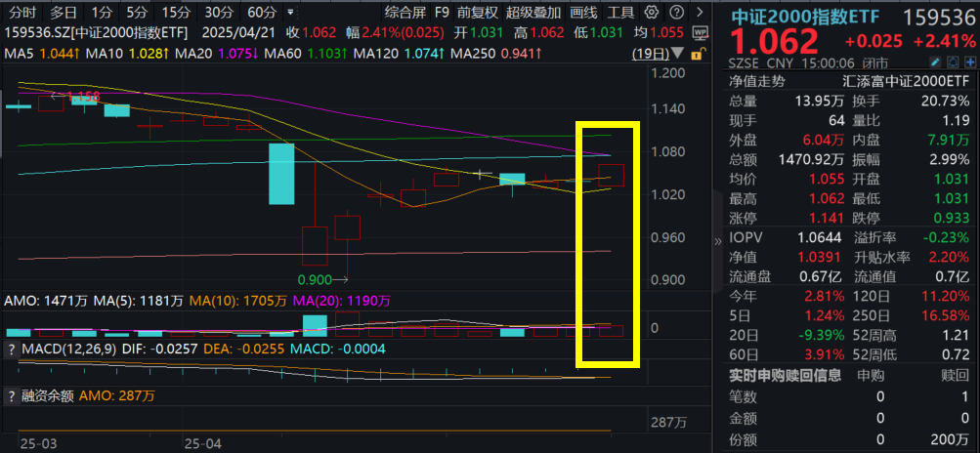The height and width of the screenshot is (453, 980).
Task: Open the 净值走势 net value link
Action: [756, 82]
